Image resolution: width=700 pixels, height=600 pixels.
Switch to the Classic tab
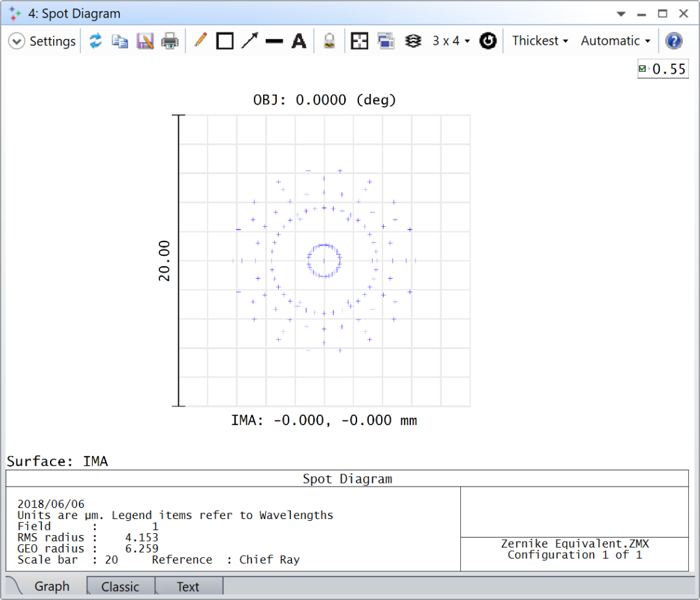pyautogui.click(x=120, y=586)
